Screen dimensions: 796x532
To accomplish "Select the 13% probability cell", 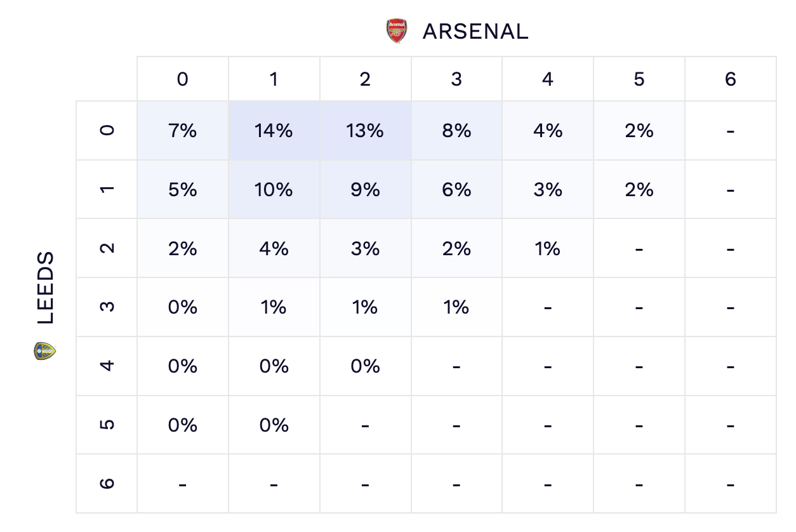I will click(365, 131).
